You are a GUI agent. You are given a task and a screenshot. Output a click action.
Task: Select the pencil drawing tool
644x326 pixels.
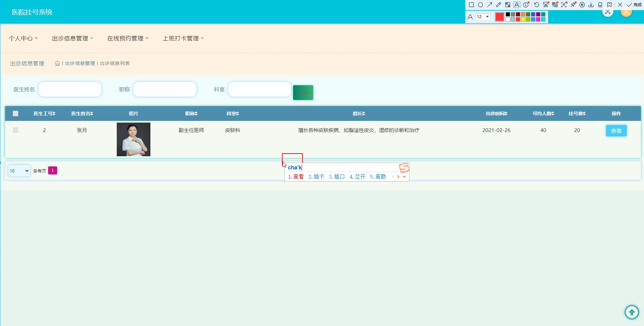click(x=499, y=5)
